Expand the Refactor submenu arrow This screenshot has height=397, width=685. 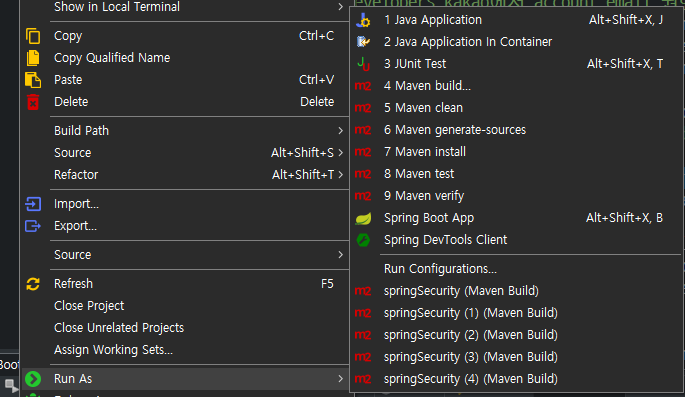click(340, 175)
